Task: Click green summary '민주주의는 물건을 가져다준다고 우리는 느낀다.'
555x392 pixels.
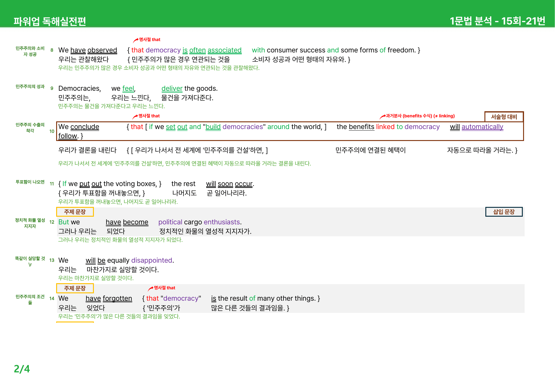Action: (112, 106)
